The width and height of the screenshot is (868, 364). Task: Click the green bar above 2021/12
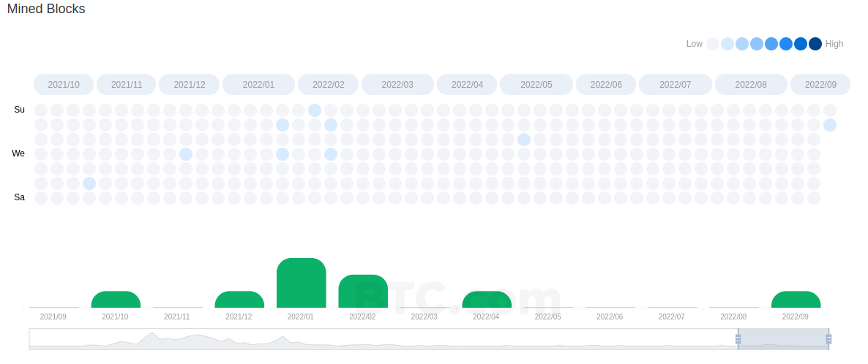point(239,299)
